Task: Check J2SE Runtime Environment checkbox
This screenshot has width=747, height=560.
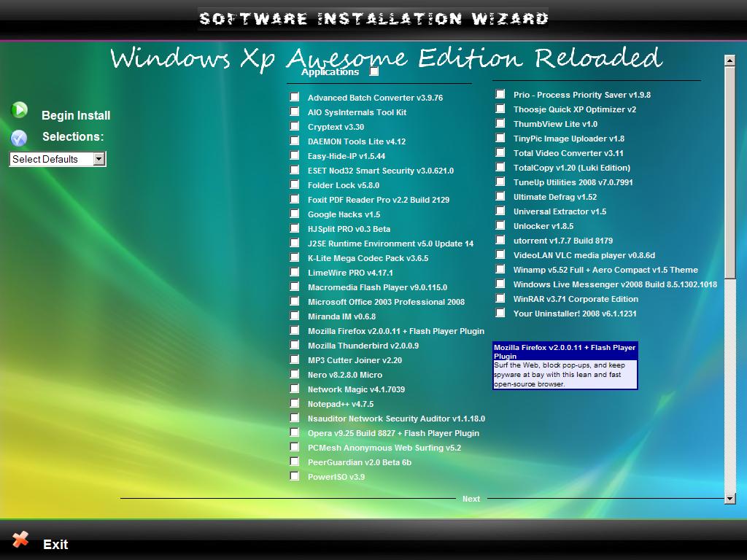Action: coord(295,243)
